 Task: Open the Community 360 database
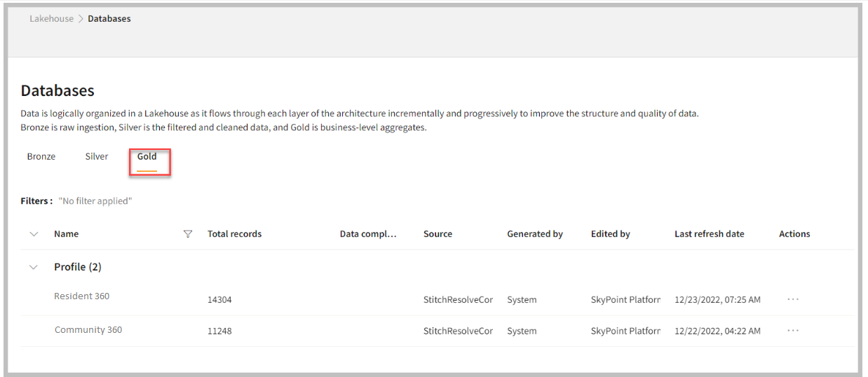click(88, 330)
